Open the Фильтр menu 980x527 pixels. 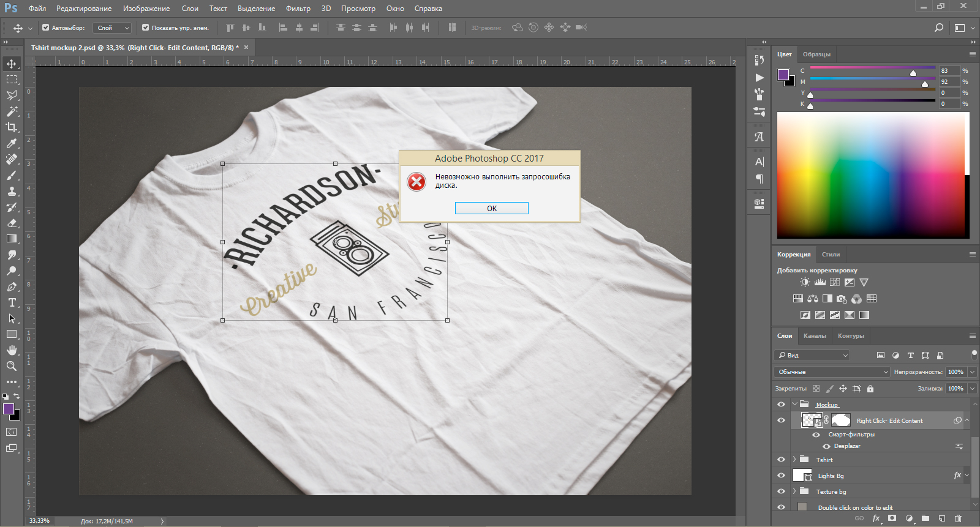[298, 9]
